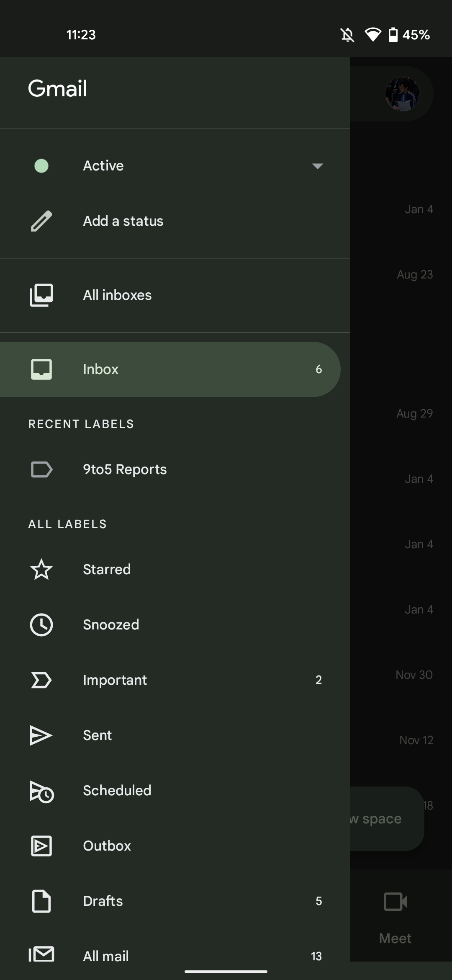Tap the profile avatar picture
452x980 pixels.
coord(402,94)
